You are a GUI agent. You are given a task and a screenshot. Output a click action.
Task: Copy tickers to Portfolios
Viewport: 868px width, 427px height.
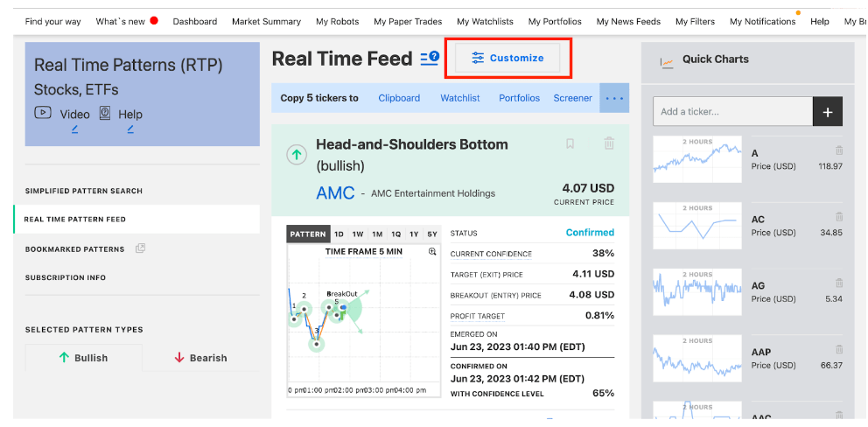pos(519,98)
